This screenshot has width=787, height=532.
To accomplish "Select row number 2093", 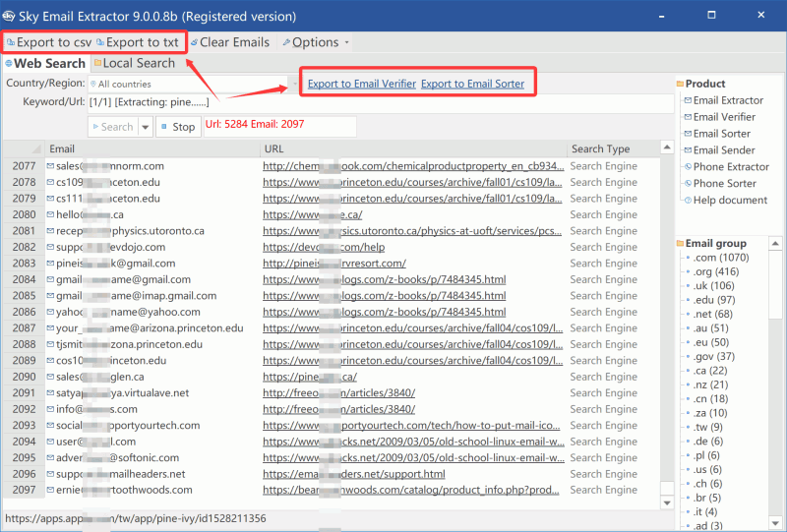I will click(24, 425).
